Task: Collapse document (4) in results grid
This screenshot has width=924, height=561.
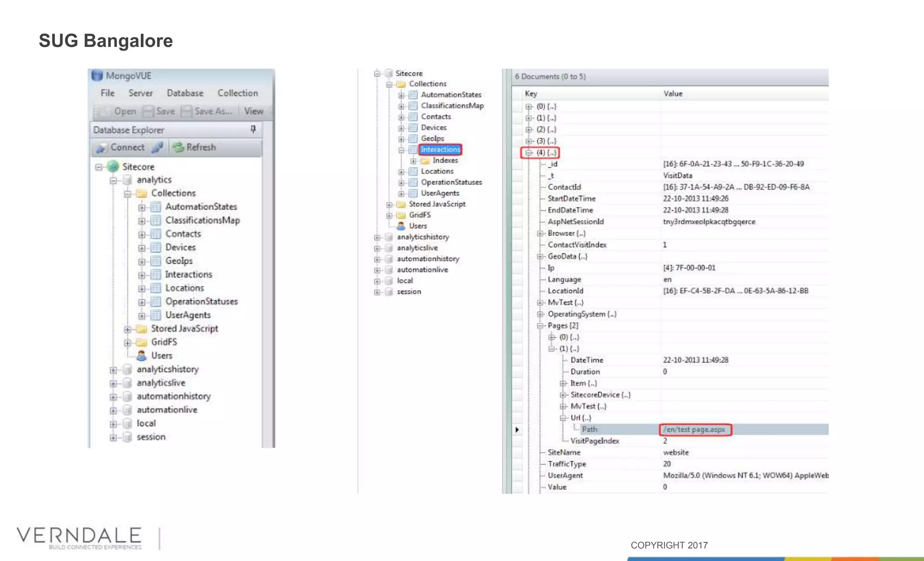Action: 529,153
